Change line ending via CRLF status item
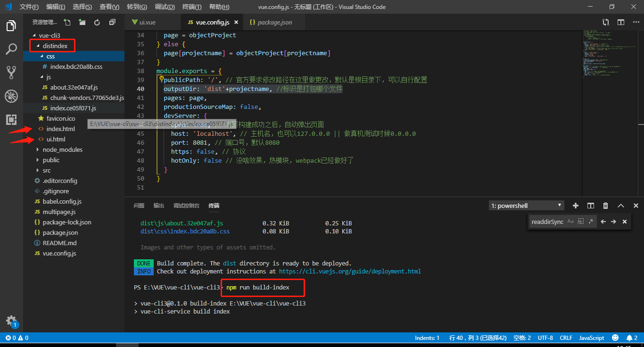644x347 pixels. click(566, 338)
